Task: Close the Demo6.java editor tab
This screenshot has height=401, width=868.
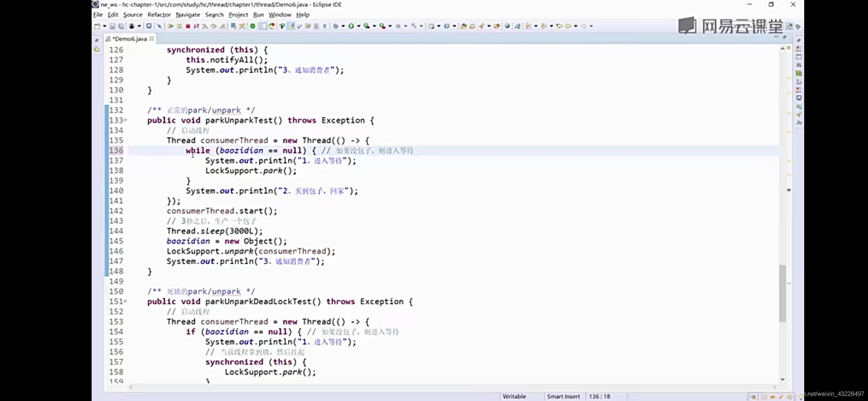Action: (x=152, y=39)
